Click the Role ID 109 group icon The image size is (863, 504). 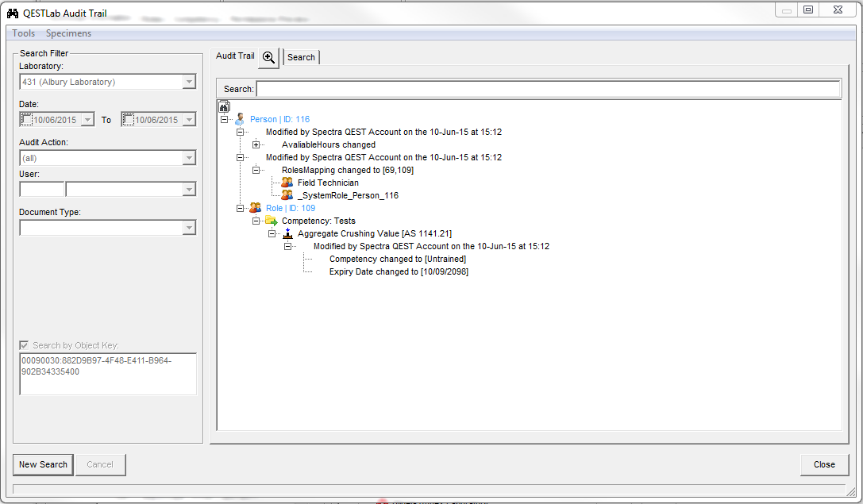(x=256, y=208)
